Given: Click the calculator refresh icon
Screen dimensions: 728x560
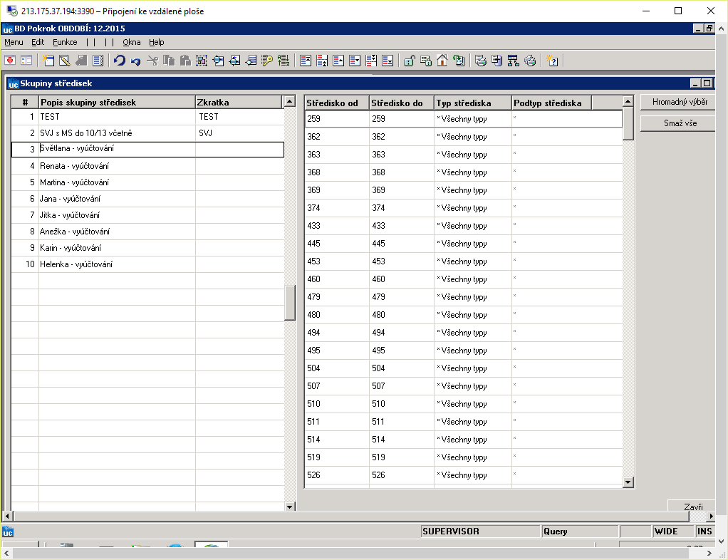Looking at the screenshot, I should click(459, 61).
